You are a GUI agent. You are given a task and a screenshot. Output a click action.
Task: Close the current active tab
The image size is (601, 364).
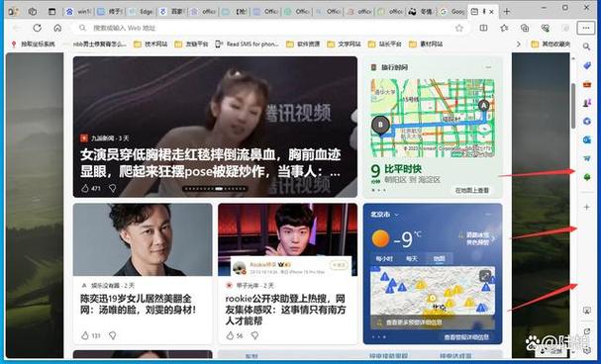tap(492, 12)
